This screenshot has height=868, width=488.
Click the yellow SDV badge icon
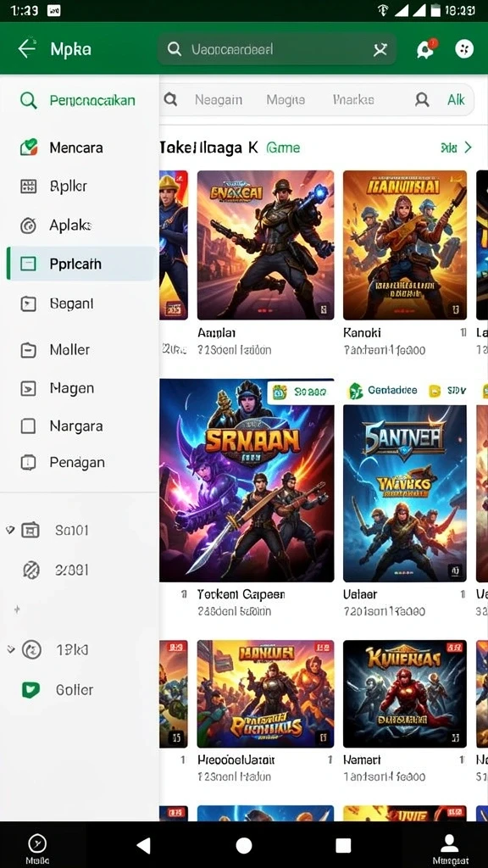coord(435,391)
